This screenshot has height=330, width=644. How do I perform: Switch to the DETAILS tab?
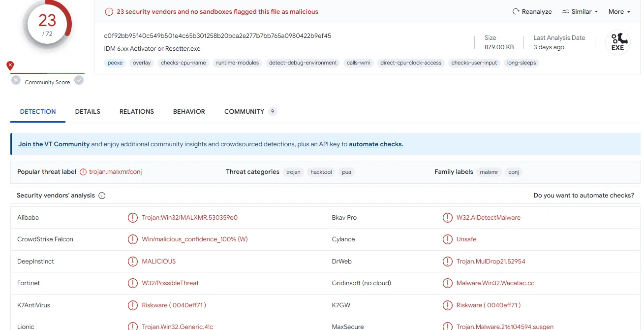pyautogui.click(x=88, y=112)
